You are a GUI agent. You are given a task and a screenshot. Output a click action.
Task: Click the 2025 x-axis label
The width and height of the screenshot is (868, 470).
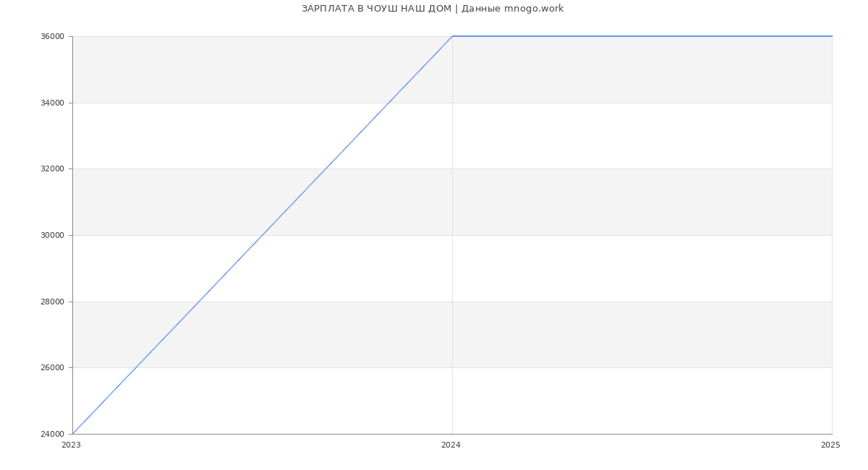coord(830,445)
